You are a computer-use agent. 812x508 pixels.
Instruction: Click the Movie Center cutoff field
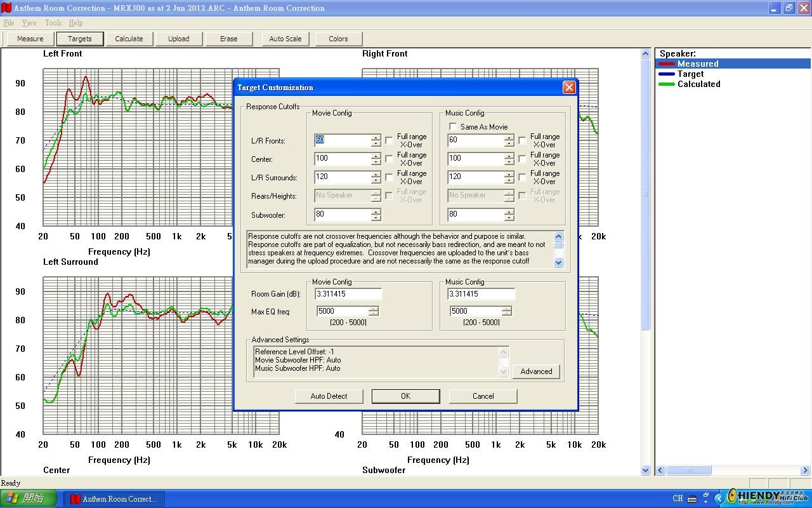343,159
